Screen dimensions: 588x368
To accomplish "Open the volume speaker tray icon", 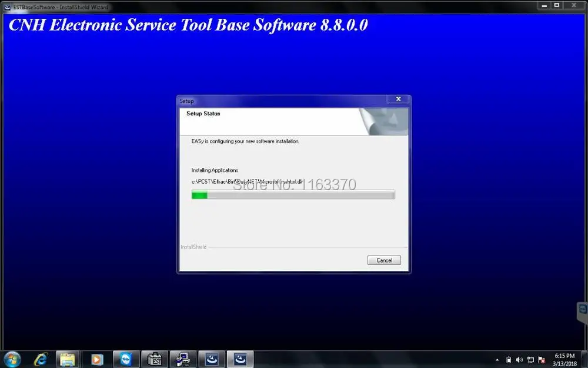I will pos(519,360).
